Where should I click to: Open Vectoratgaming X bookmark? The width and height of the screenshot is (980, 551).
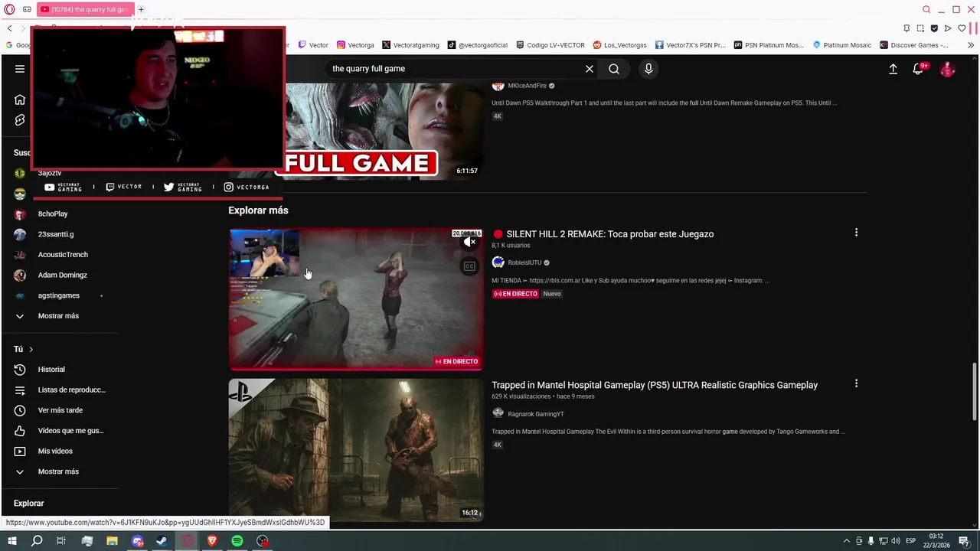coord(410,45)
